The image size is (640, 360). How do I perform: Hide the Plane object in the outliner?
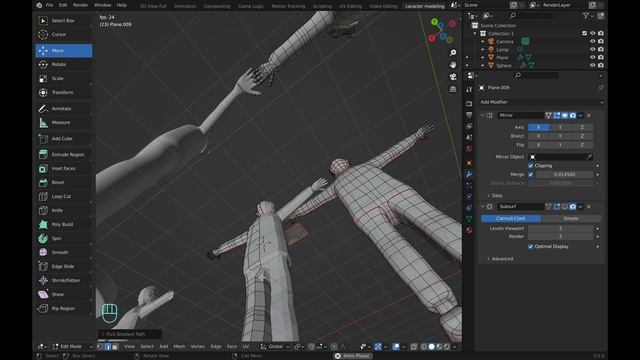click(x=593, y=57)
